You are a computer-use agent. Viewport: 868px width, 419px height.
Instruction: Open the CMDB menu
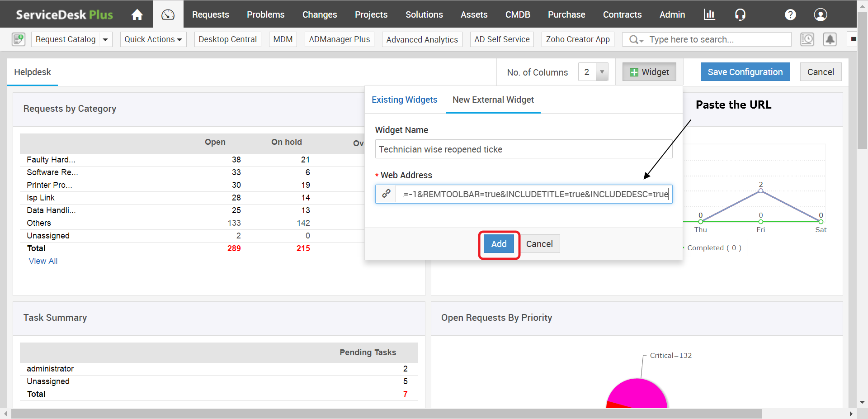[518, 14]
